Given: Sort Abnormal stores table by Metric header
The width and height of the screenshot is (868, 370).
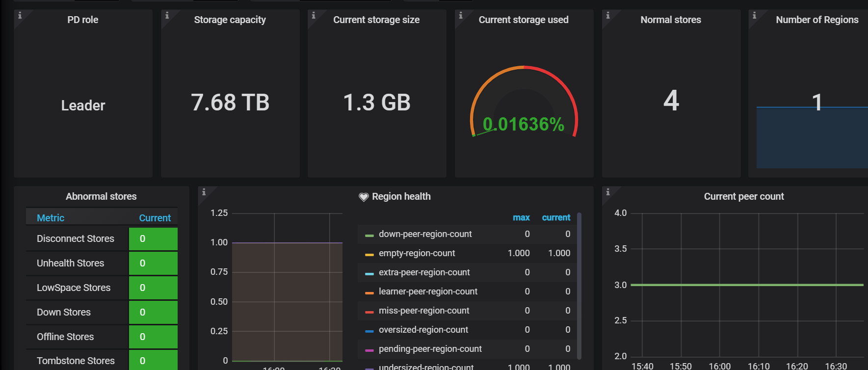Looking at the screenshot, I should 51,218.
